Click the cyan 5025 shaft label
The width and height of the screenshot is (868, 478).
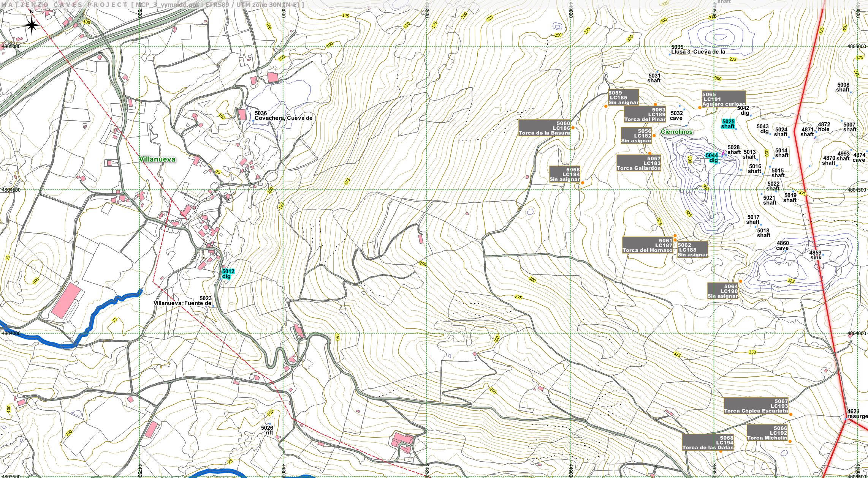point(728,124)
